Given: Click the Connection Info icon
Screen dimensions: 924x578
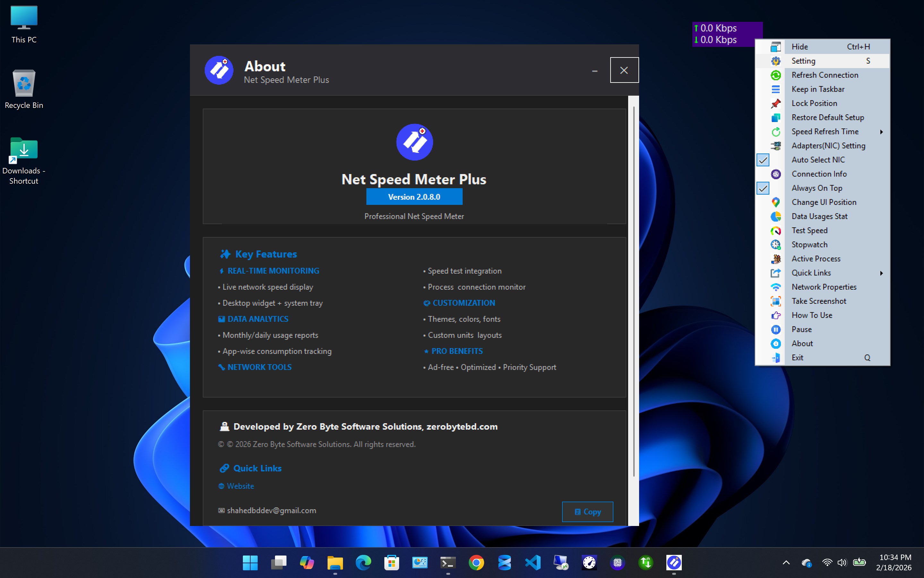Looking at the screenshot, I should click(775, 174).
